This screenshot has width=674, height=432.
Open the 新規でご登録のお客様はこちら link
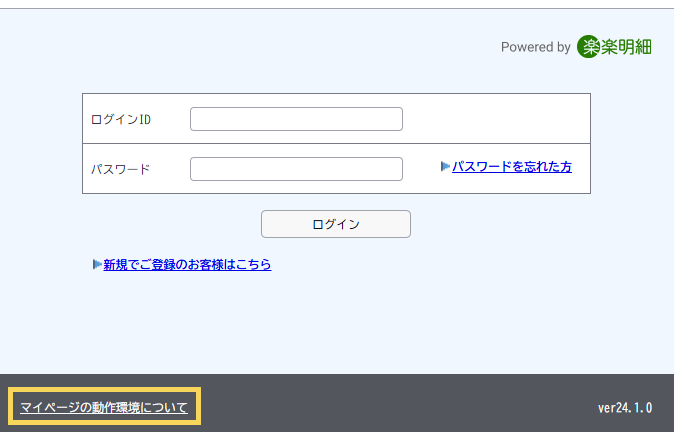187,265
